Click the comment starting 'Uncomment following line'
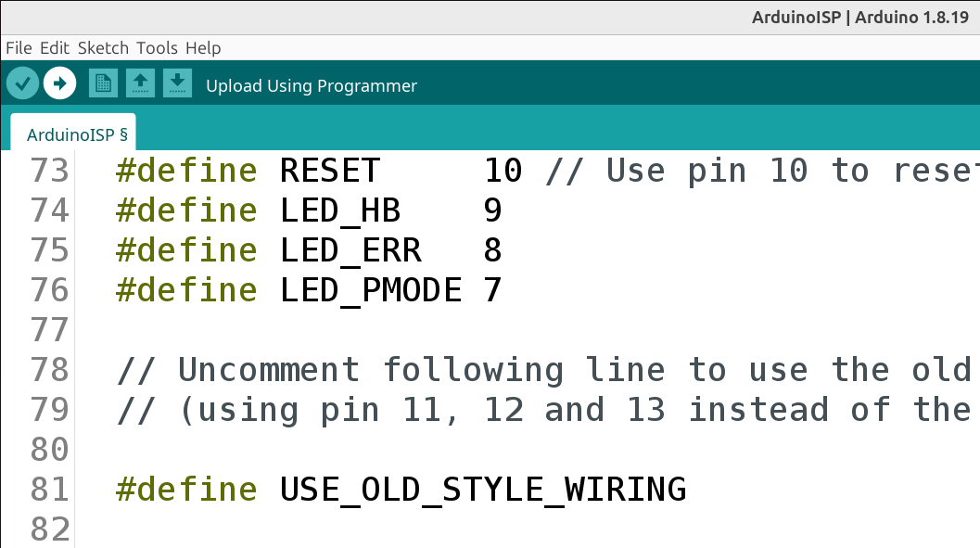Screen dimensions: 980x548 pyautogui.click(x=543, y=370)
